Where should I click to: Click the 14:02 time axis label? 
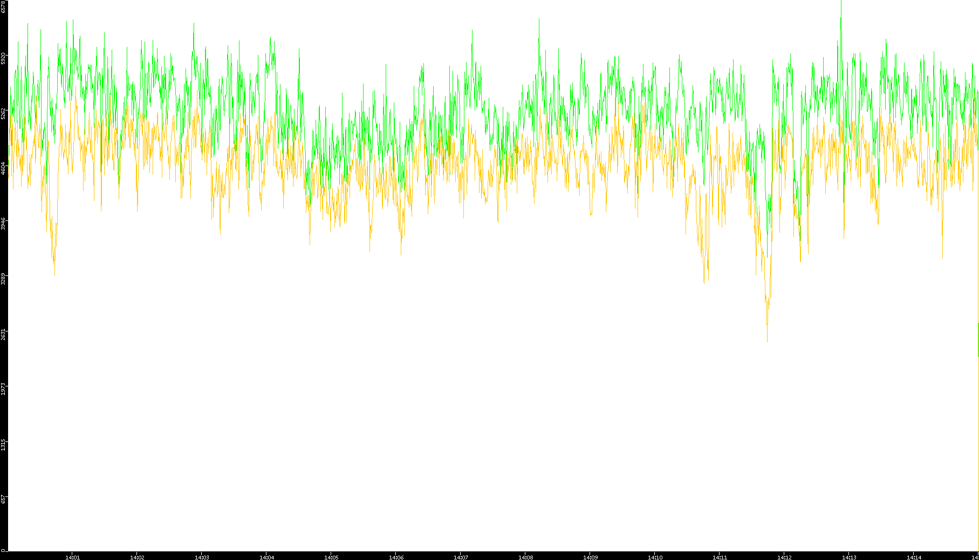point(137,557)
